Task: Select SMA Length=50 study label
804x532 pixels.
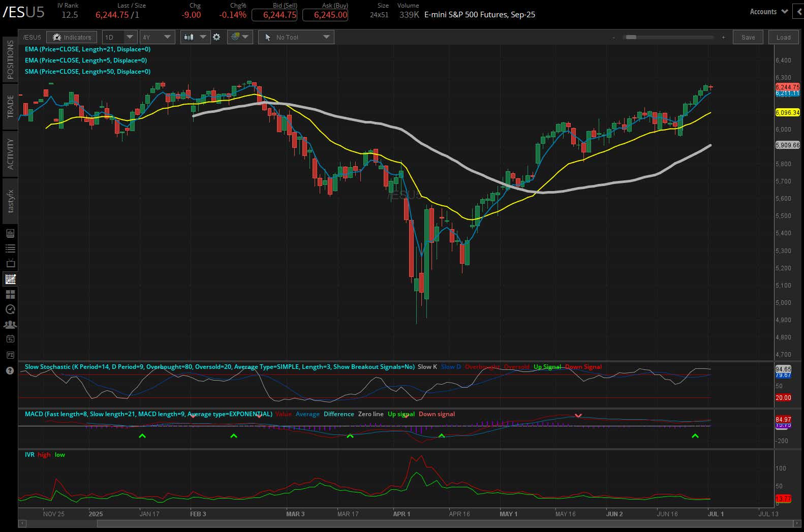Action: 87,72
